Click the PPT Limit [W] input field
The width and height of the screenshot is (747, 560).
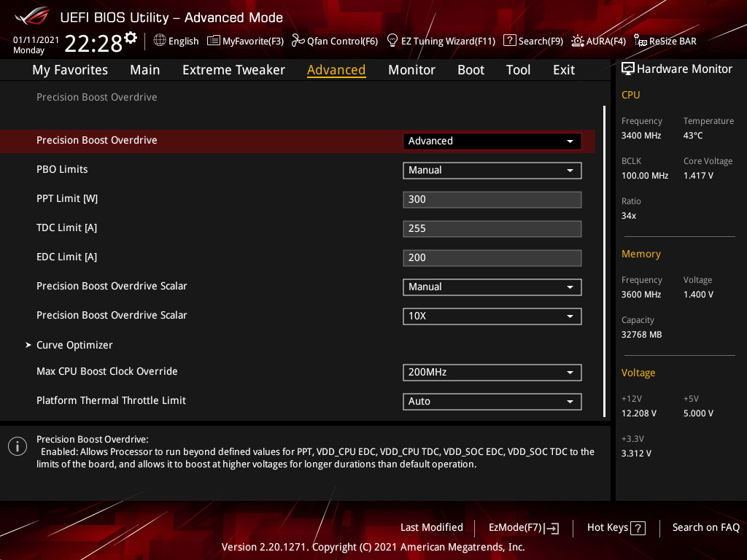[x=492, y=200]
